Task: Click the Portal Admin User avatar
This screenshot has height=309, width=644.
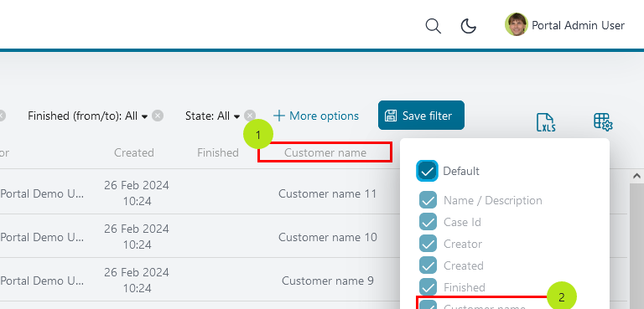Action: (x=516, y=24)
